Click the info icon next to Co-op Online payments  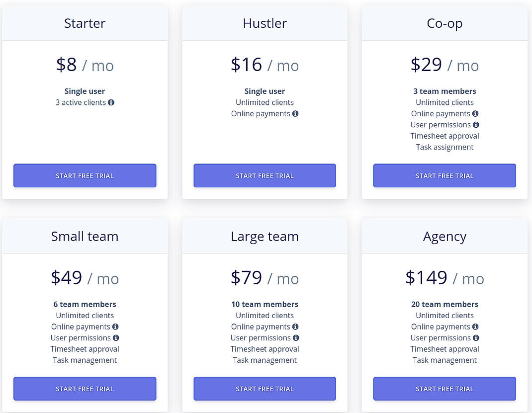coord(476,113)
